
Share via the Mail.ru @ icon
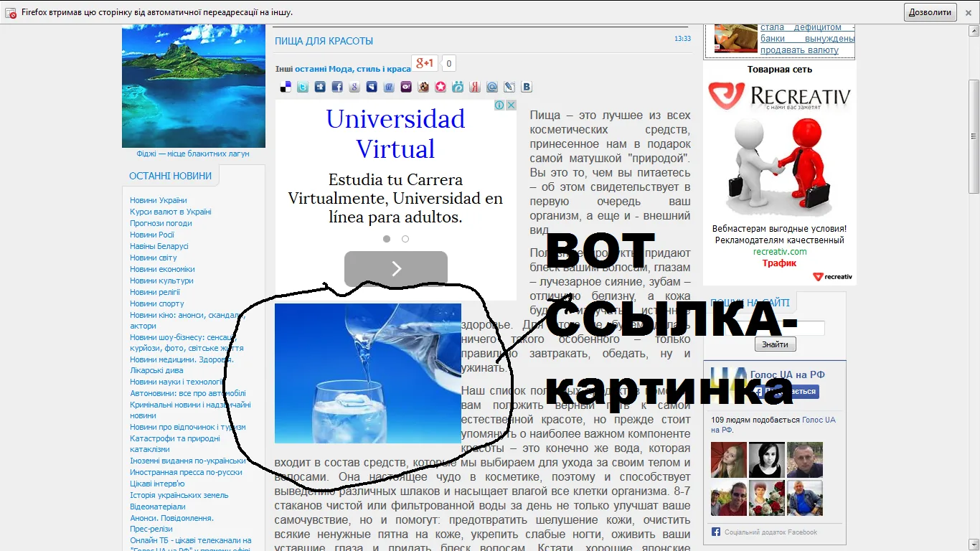[x=492, y=87]
